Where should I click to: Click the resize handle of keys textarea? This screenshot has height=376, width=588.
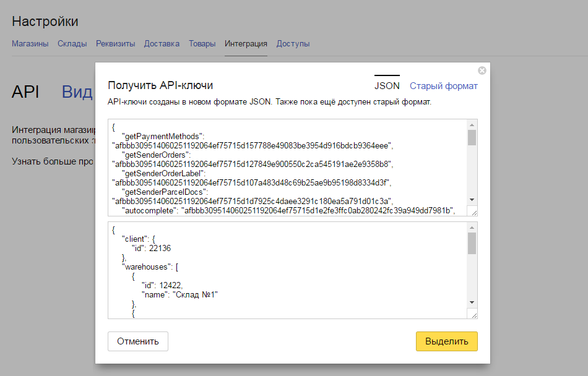(473, 212)
